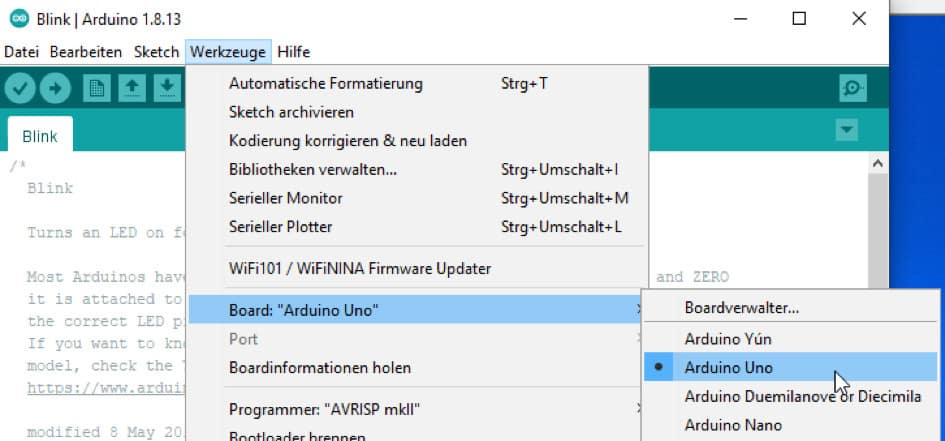Click the Open sketch up-arrow icon
Screen dimensions: 945x441
click(132, 89)
